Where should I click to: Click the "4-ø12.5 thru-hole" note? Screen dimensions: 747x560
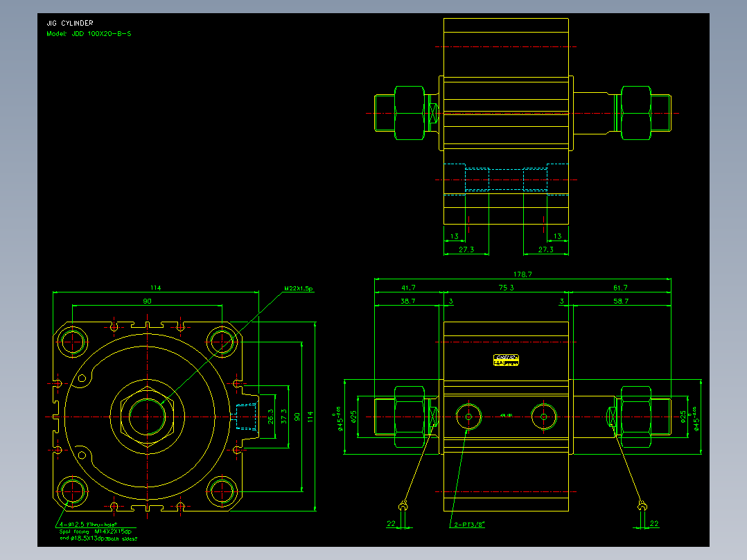[x=88, y=525]
